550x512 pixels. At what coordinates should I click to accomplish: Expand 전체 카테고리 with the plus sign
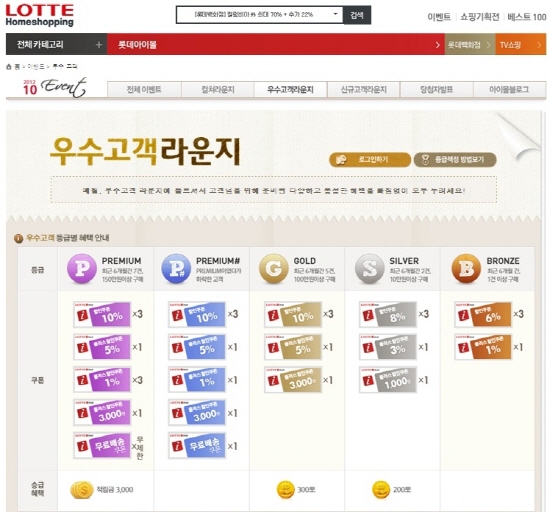point(99,45)
